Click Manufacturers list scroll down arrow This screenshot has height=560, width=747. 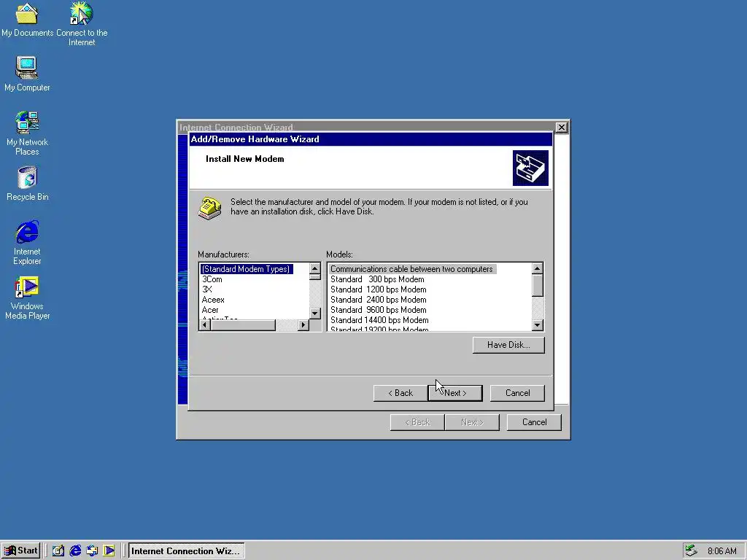(315, 314)
